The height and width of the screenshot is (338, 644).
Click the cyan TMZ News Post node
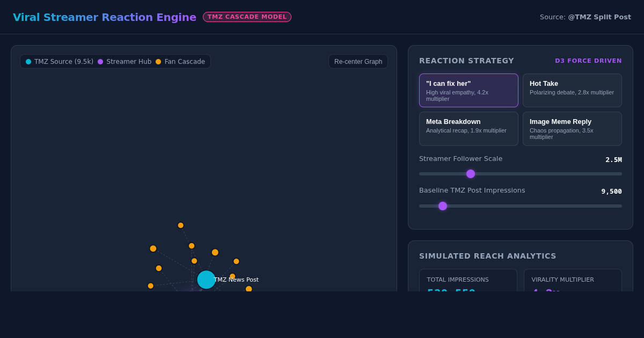click(206, 280)
